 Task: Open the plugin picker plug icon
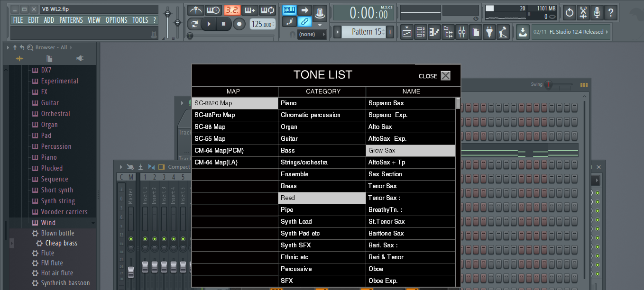point(489,32)
